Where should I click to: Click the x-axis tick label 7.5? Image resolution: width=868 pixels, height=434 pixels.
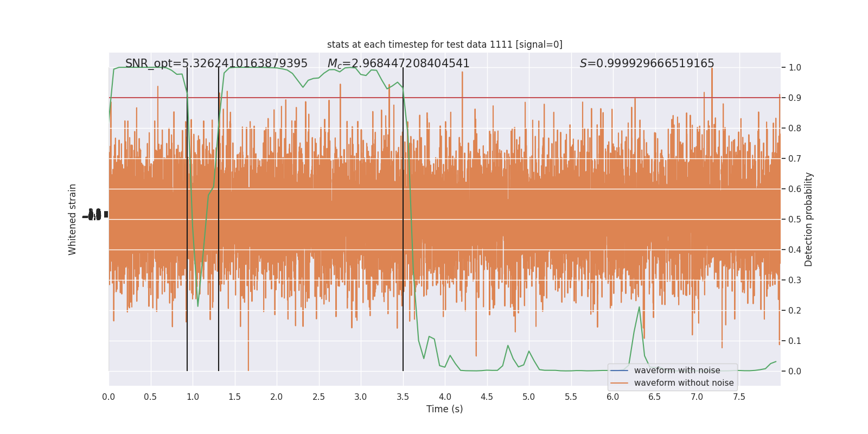[x=739, y=397]
